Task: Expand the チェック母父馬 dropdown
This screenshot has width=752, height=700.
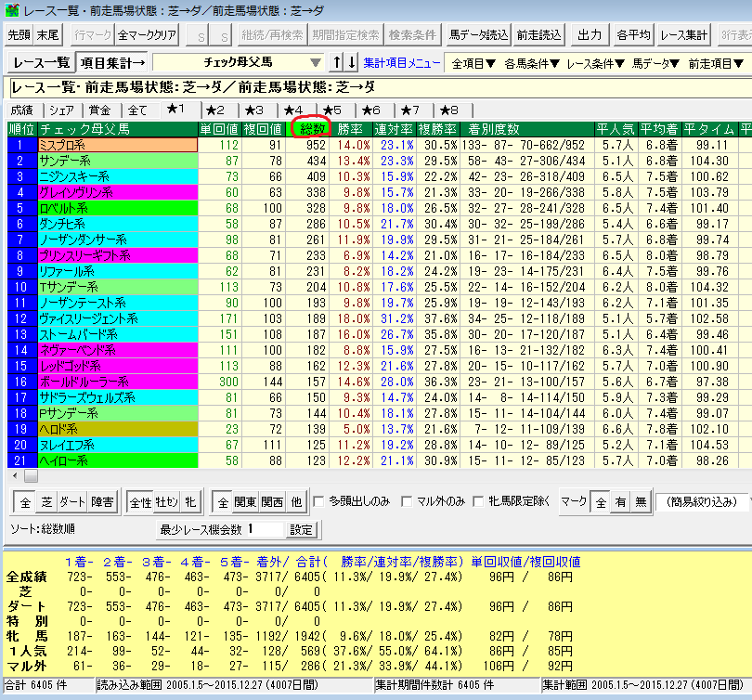Action: click(x=316, y=63)
